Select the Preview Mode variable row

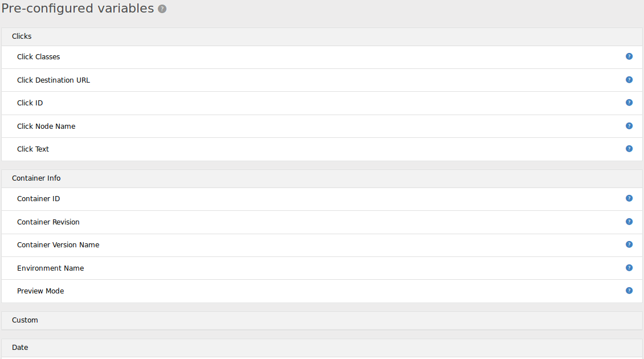point(40,291)
